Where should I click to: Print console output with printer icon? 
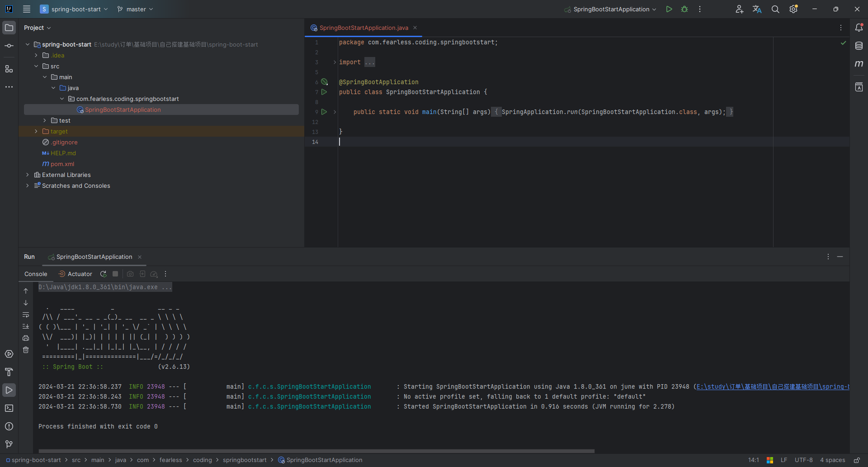pos(26,338)
